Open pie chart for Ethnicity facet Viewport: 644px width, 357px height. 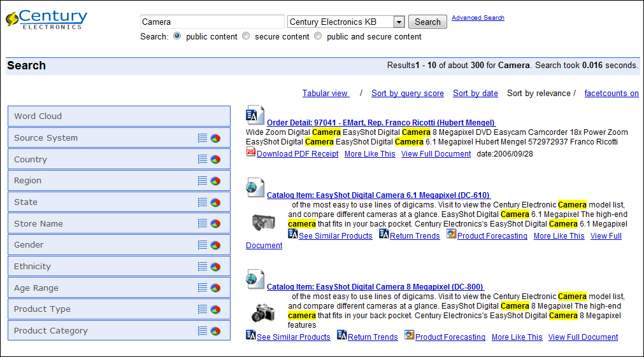click(x=216, y=267)
